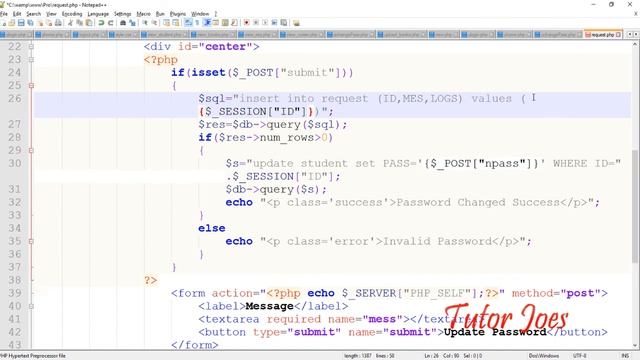Screen dimensions: 640x360
Task: Click the Open file toolbar icon
Action: (x=11, y=23)
